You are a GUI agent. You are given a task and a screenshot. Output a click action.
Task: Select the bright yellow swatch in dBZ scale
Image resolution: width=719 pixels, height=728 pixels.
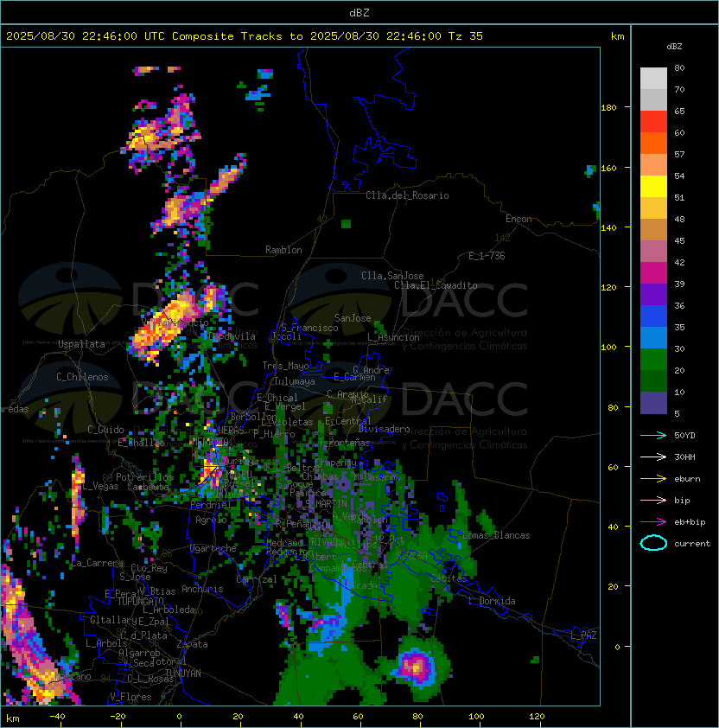click(653, 187)
